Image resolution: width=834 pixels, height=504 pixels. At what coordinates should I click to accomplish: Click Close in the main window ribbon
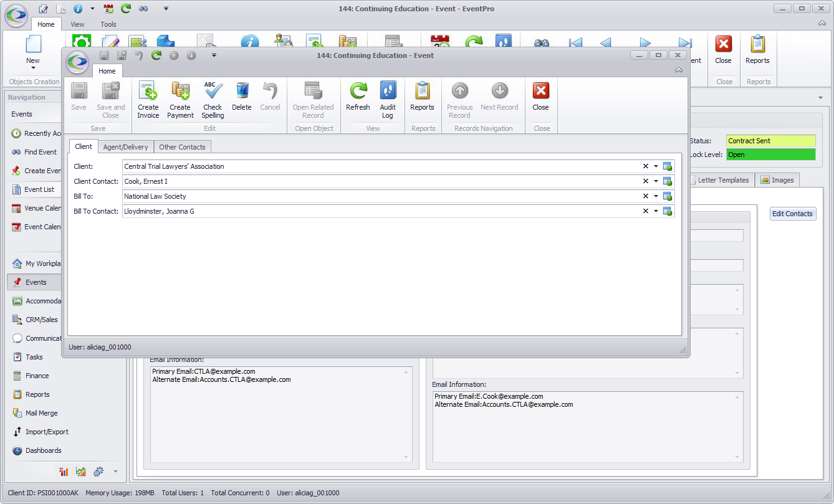(x=723, y=50)
